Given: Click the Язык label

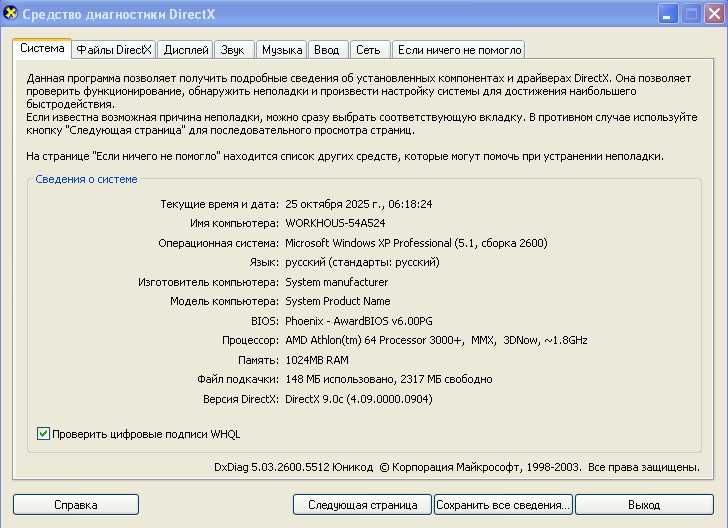Looking at the screenshot, I should coord(264,262).
